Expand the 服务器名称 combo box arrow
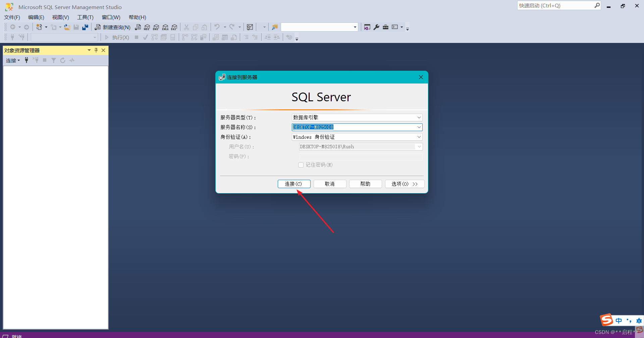Viewport: 644px width, 338px height. [x=419, y=127]
